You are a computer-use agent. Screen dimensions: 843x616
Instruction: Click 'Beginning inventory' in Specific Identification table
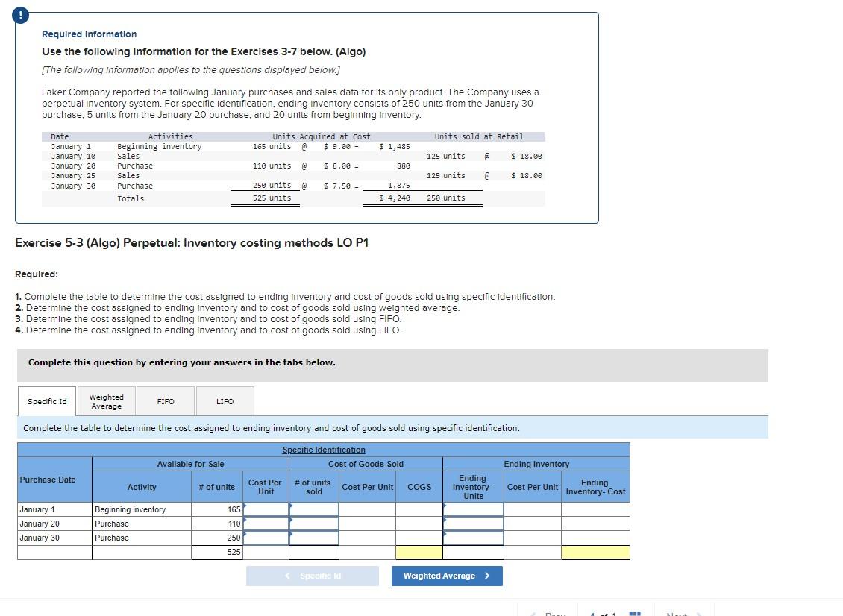pyautogui.click(x=130, y=509)
